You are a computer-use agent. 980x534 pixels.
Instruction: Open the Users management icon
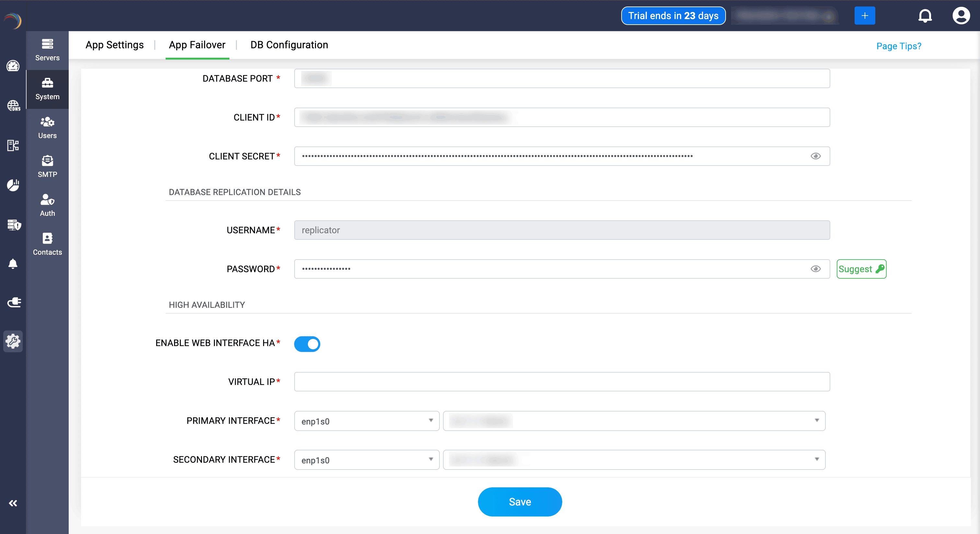(x=47, y=128)
